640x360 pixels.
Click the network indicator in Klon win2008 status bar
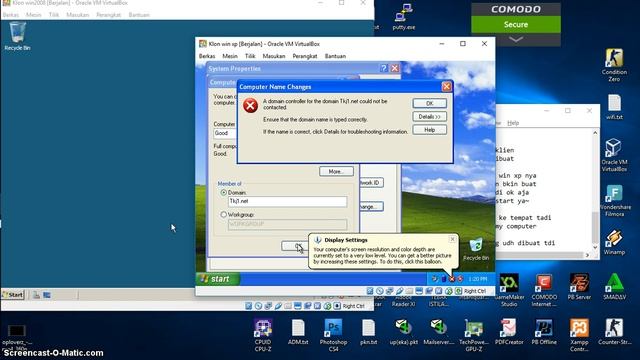268,306
